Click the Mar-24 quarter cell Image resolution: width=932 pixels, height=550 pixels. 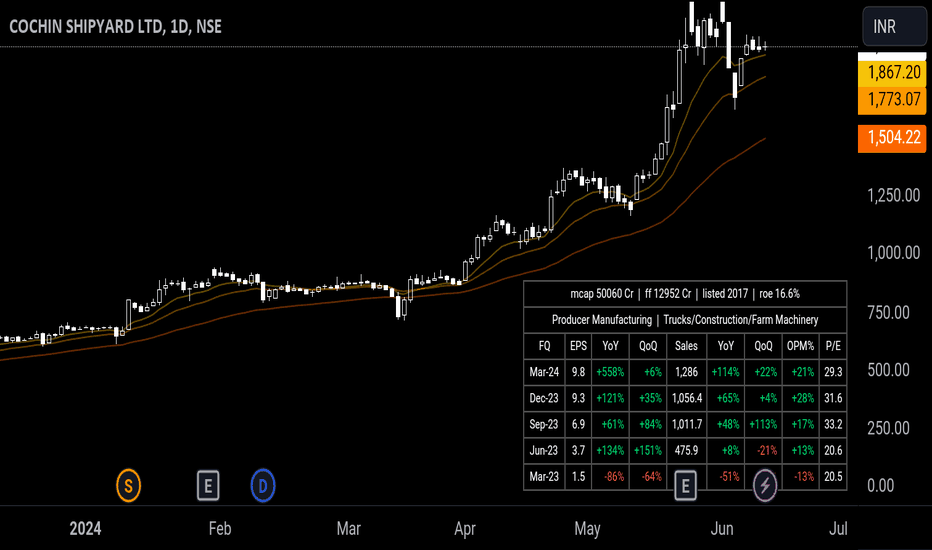pos(544,372)
